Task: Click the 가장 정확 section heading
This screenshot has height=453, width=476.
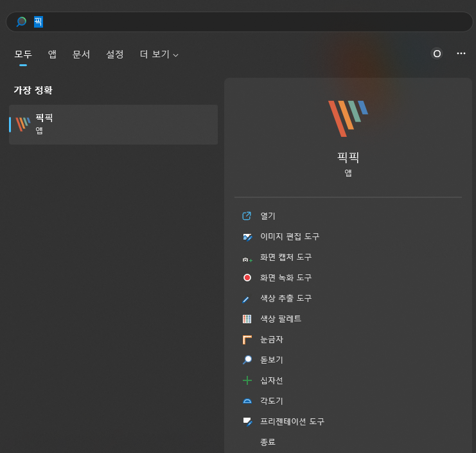Action: [33, 90]
